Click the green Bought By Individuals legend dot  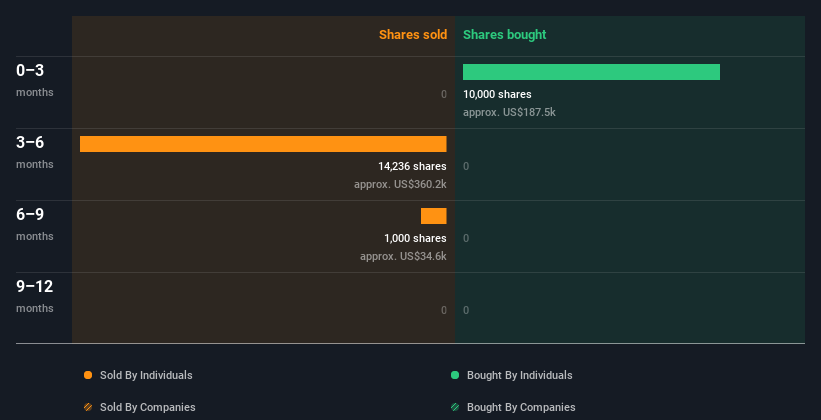(455, 375)
